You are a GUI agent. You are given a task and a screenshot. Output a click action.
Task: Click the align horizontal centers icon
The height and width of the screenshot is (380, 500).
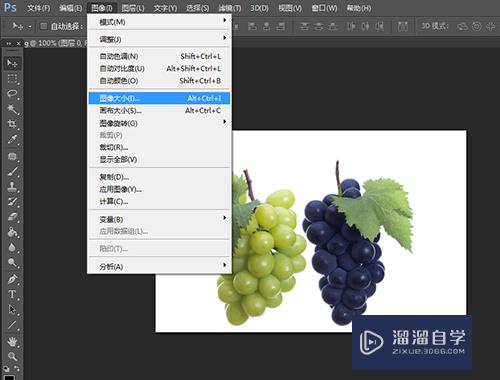[x=267, y=26]
